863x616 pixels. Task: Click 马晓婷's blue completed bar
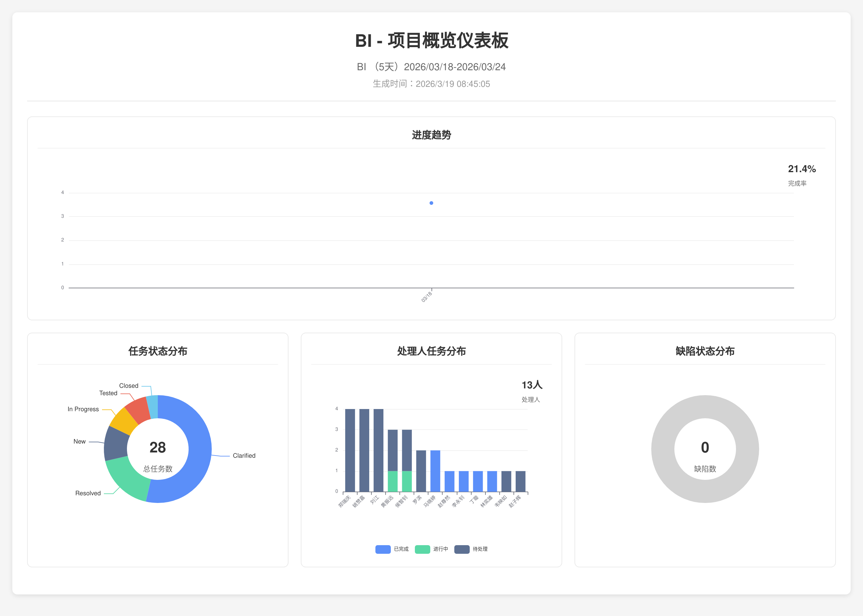click(435, 471)
